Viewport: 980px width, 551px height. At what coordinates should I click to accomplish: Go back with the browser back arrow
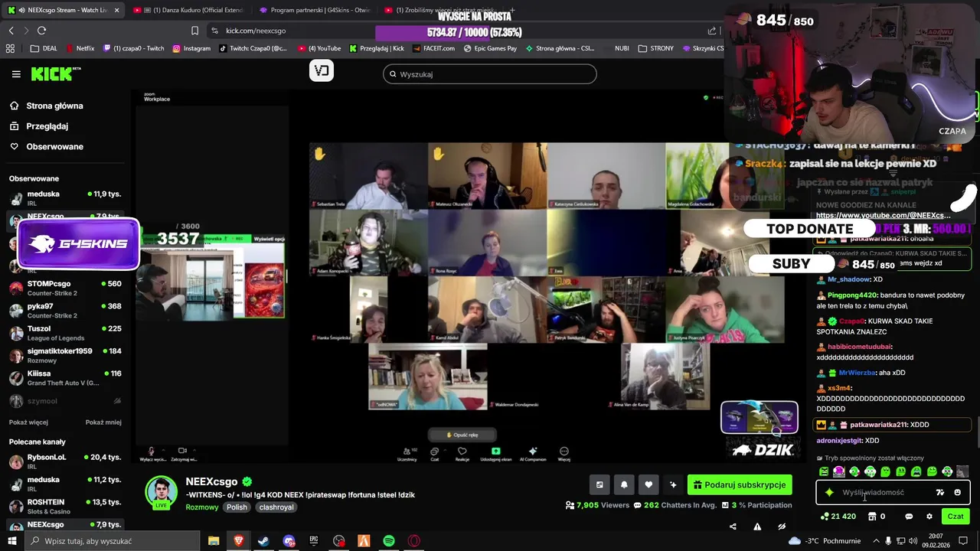click(x=11, y=31)
